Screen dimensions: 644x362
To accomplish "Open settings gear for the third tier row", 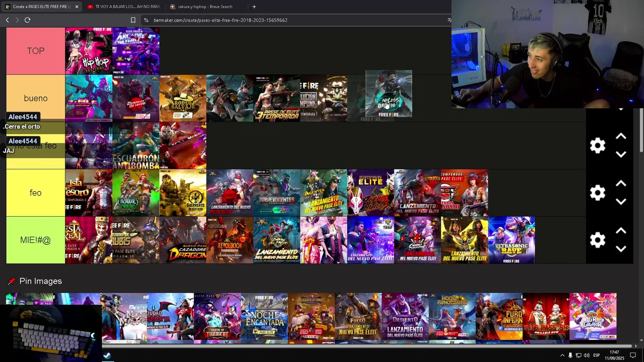I will pyautogui.click(x=597, y=146).
